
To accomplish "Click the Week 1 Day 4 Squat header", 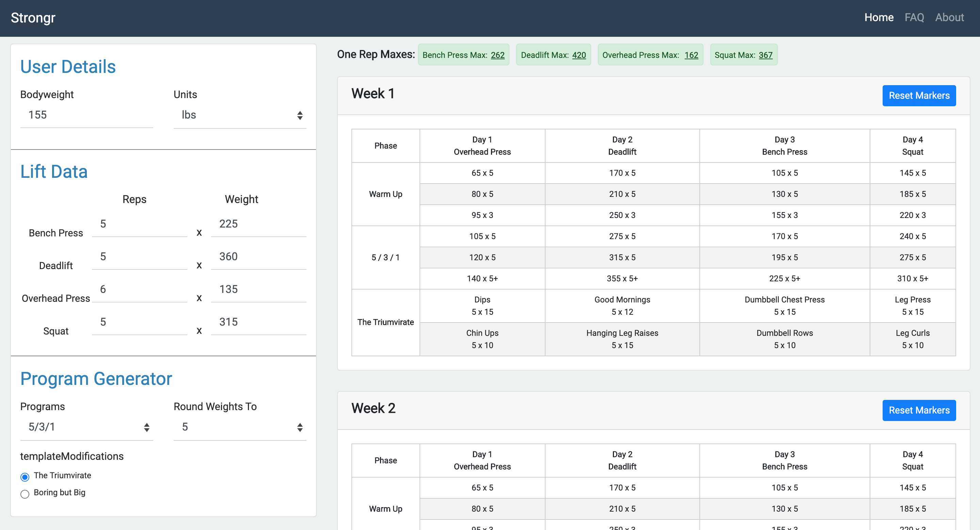I will coord(913,146).
